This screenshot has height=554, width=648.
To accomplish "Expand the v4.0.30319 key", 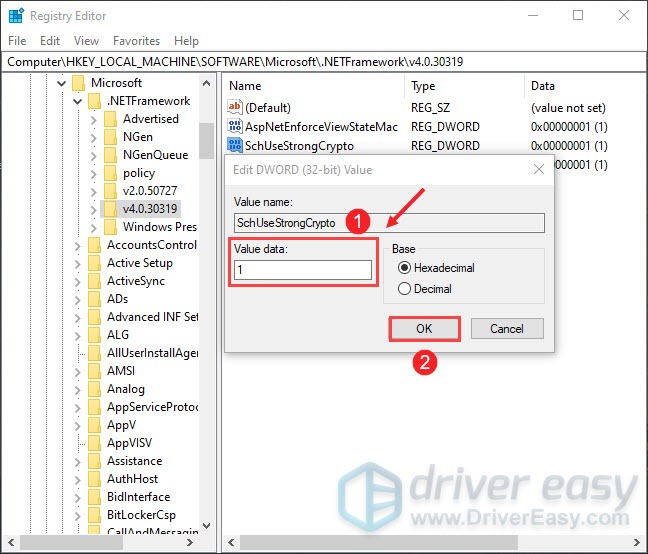I will tap(93, 210).
